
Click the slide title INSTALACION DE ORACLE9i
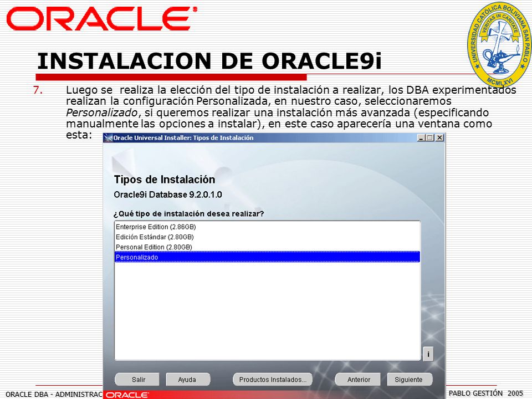click(209, 61)
